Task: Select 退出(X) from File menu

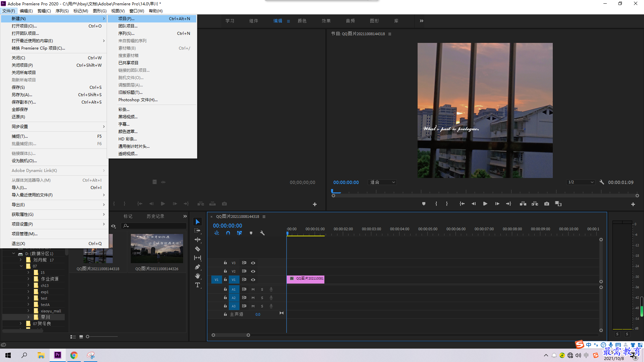Action: point(54,244)
